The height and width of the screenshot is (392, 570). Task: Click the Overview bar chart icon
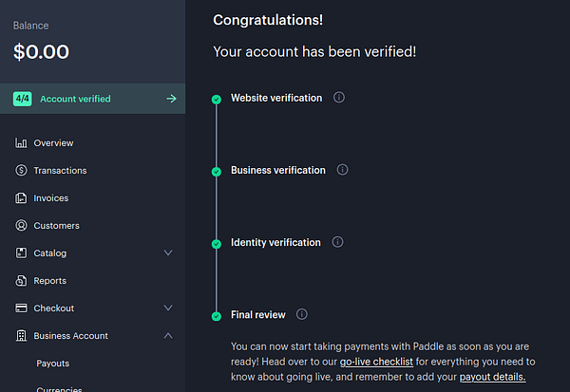pyautogui.click(x=21, y=143)
